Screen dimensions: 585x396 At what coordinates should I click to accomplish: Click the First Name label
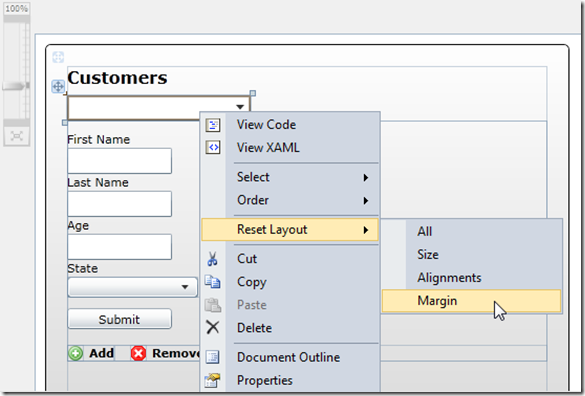point(99,140)
